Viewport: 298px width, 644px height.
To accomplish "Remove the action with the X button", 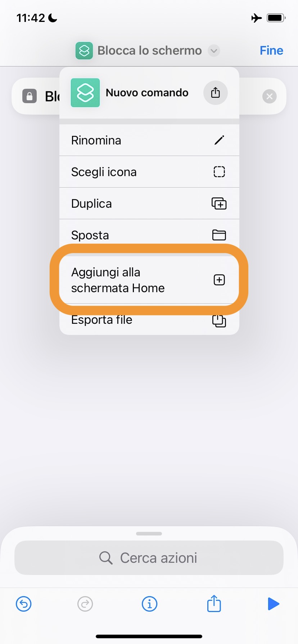I will (x=270, y=96).
